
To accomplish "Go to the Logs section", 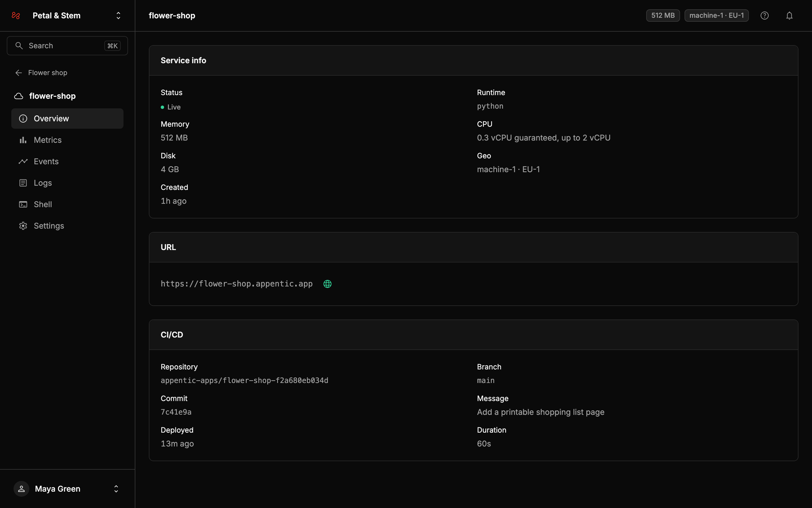I will pyautogui.click(x=67, y=183).
